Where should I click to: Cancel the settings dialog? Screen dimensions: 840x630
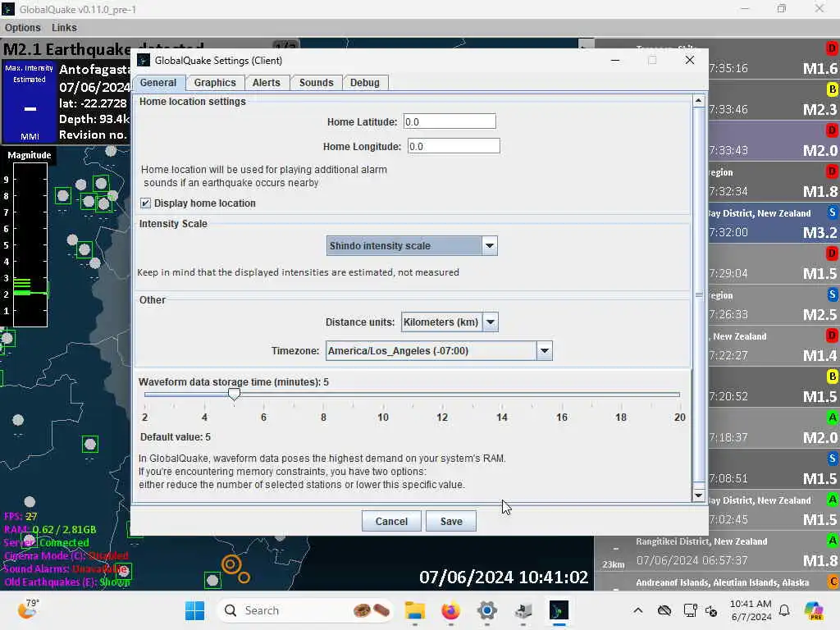click(391, 521)
